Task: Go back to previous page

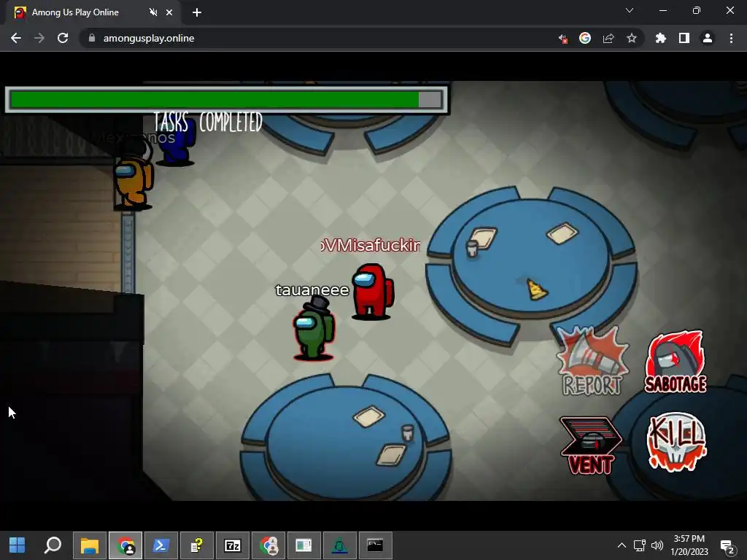Action: click(16, 38)
